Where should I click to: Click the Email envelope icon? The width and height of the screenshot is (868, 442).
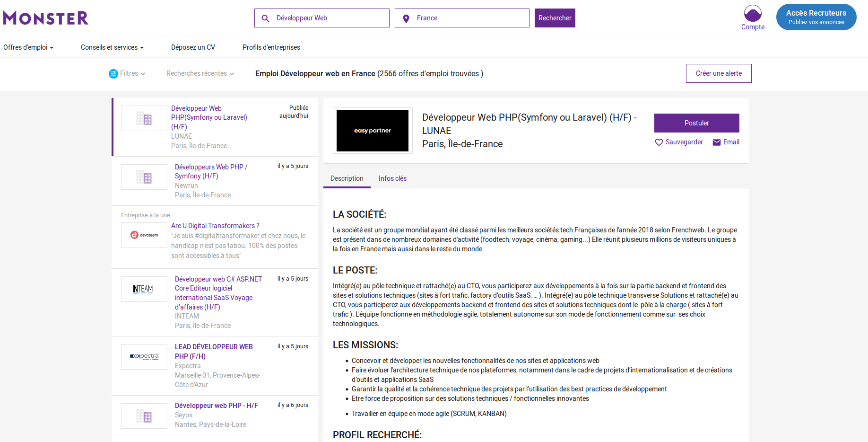point(717,142)
